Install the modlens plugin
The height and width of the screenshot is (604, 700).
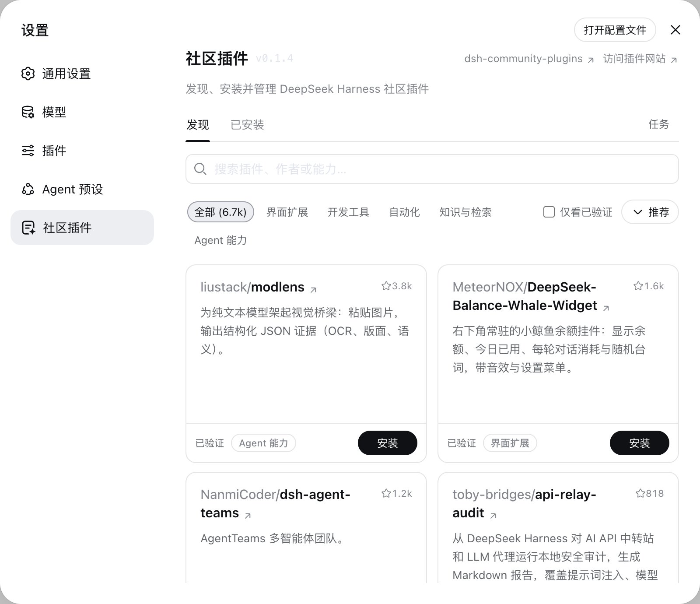(387, 443)
